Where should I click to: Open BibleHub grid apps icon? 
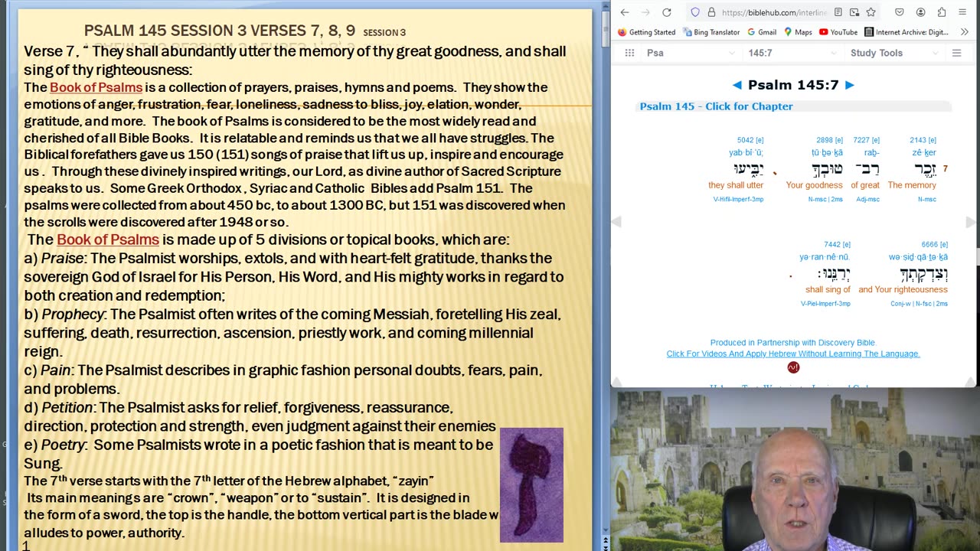click(x=629, y=53)
